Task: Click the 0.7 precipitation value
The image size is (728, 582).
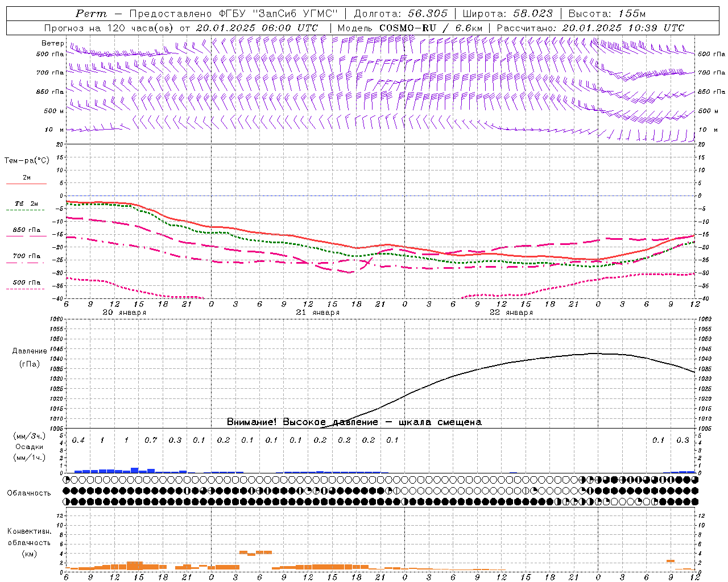Action: [x=151, y=440]
